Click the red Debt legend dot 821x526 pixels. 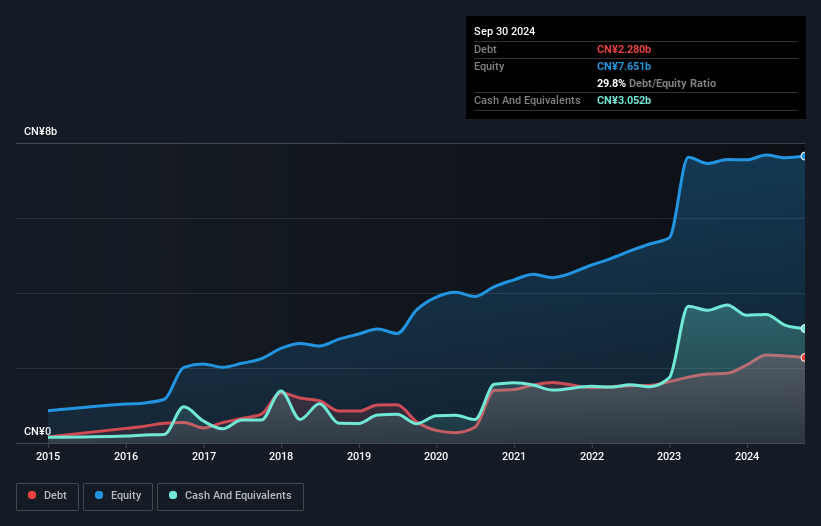point(32,495)
